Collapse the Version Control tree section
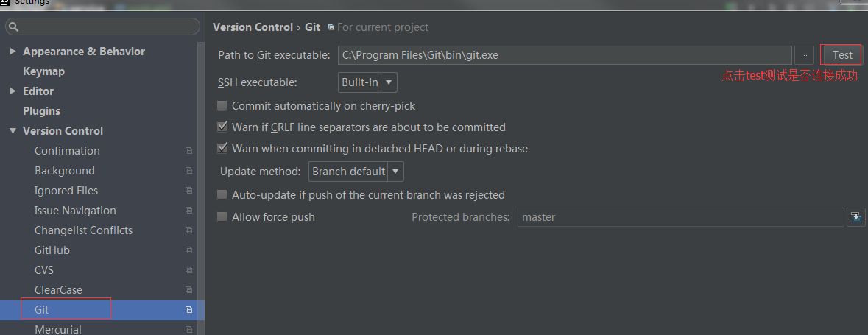 tap(13, 131)
